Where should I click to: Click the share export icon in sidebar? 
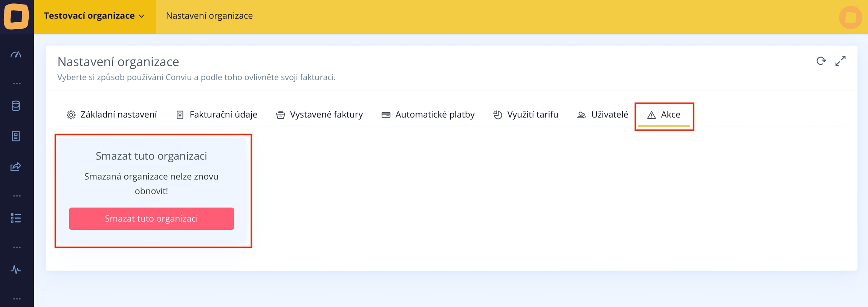coord(16,167)
